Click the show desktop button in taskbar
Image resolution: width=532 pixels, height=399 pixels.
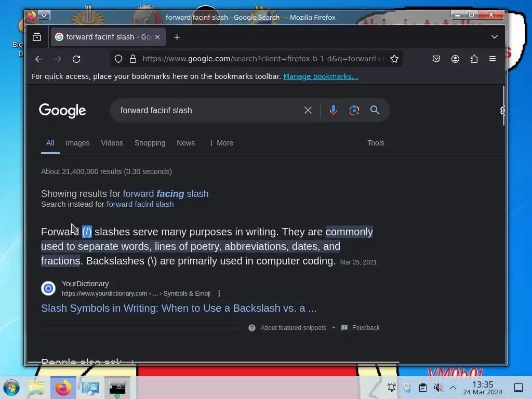(x=518, y=388)
